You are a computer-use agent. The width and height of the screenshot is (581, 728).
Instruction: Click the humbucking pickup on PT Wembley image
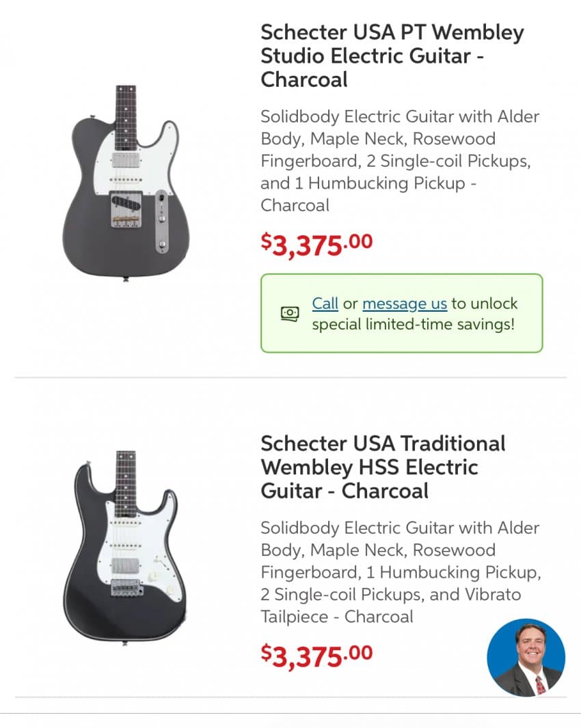point(126,160)
